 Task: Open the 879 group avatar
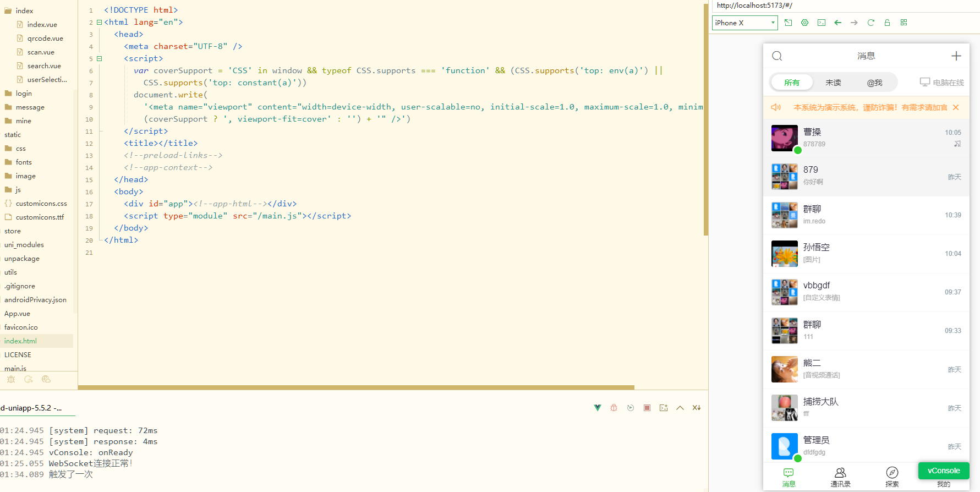click(785, 177)
